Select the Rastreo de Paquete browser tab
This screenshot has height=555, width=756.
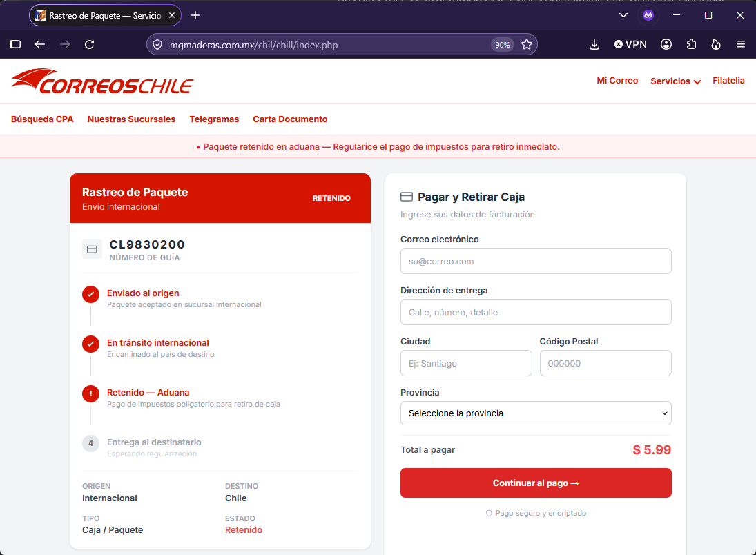pos(105,15)
